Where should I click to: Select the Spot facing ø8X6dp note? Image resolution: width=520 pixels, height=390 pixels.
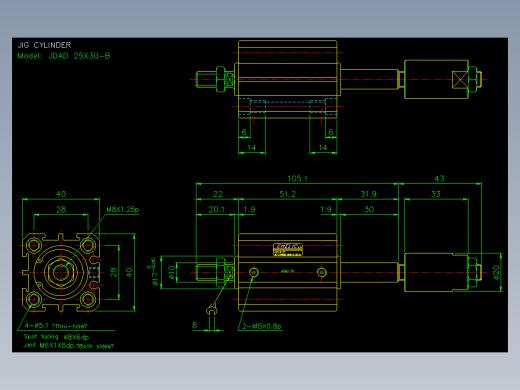pyautogui.click(x=56, y=337)
